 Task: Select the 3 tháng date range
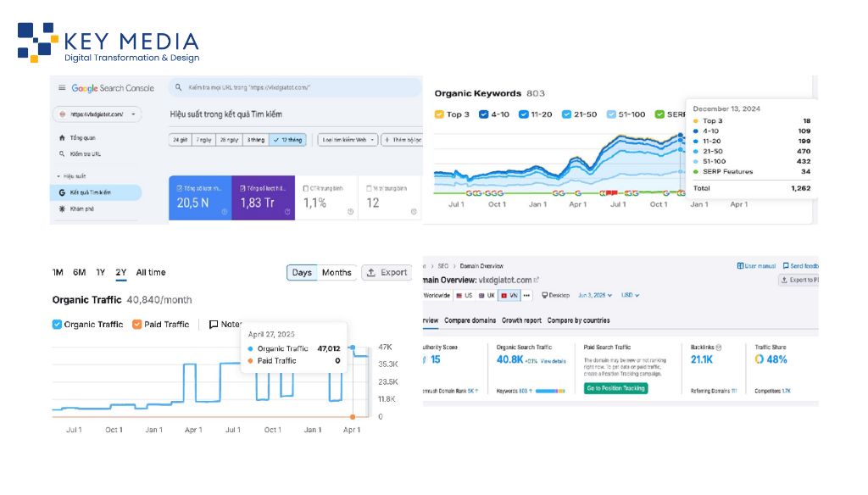[256, 140]
